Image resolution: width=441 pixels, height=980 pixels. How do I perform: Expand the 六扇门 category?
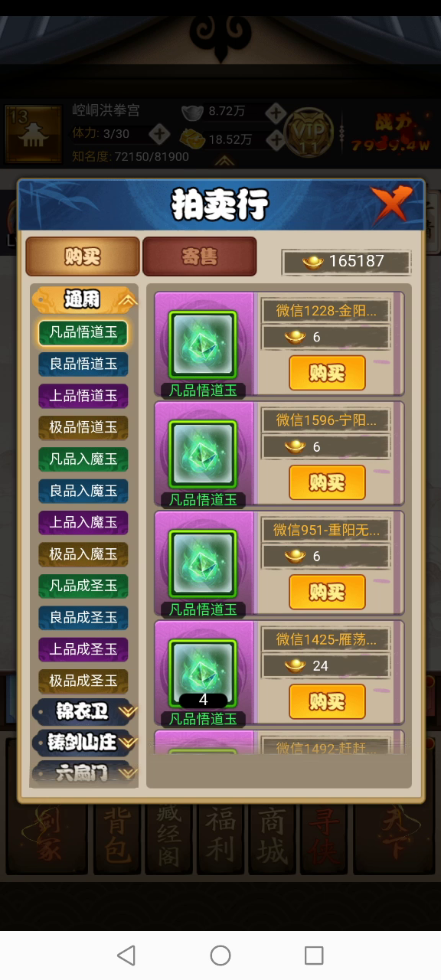coord(84,773)
